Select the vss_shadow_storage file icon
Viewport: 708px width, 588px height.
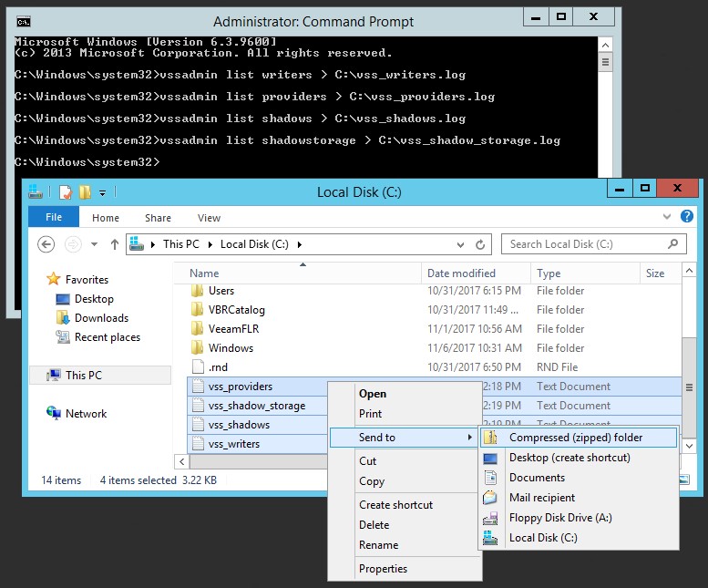(198, 405)
